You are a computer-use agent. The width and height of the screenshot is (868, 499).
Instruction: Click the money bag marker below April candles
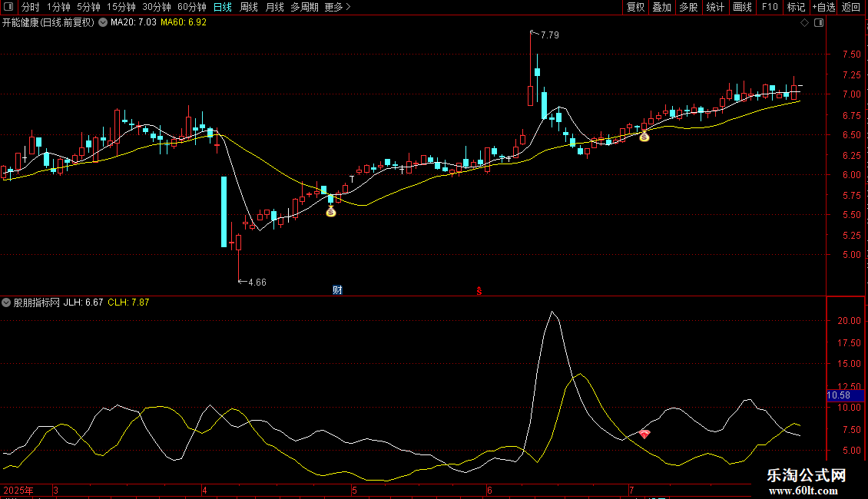[331, 212]
